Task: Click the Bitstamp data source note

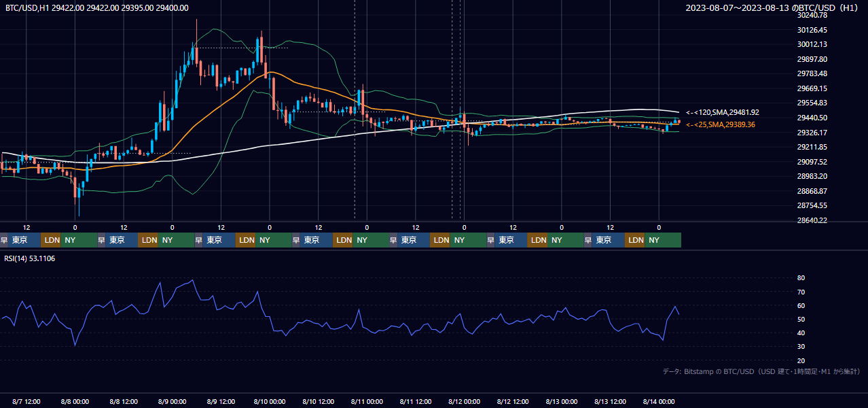Action: (761, 371)
